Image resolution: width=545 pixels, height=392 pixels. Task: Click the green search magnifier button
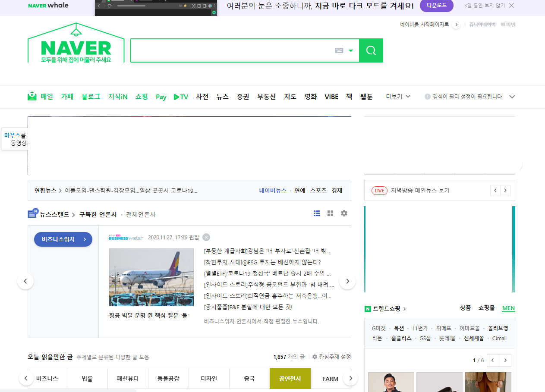[371, 50]
